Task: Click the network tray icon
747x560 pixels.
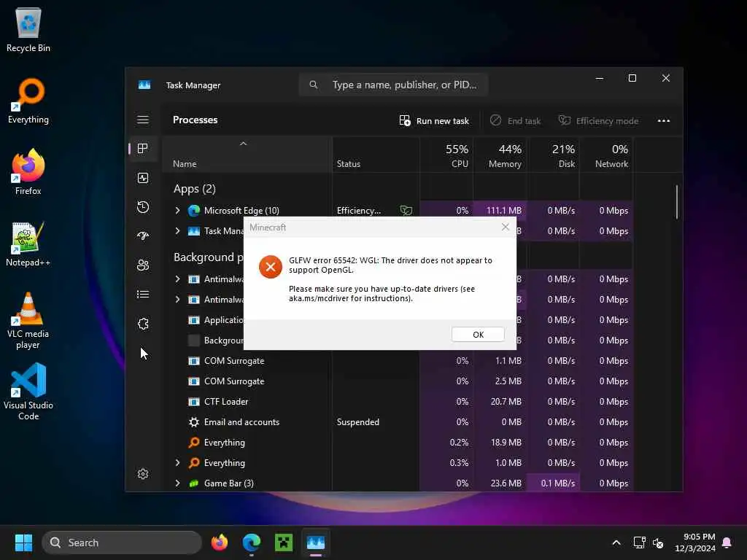Action: coord(639,542)
